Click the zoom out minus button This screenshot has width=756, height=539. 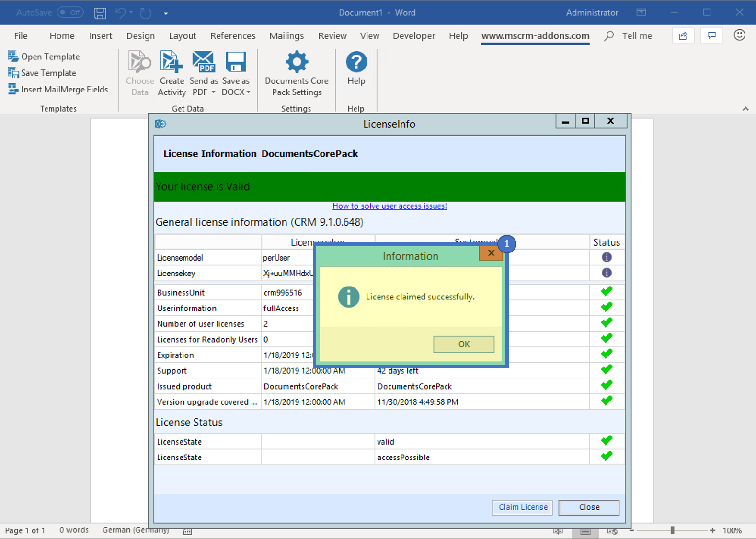[x=631, y=530]
